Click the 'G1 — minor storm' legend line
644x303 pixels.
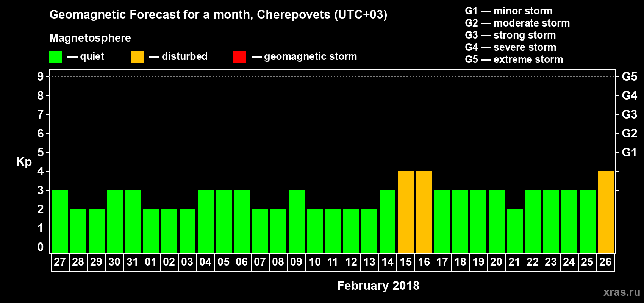509,11
